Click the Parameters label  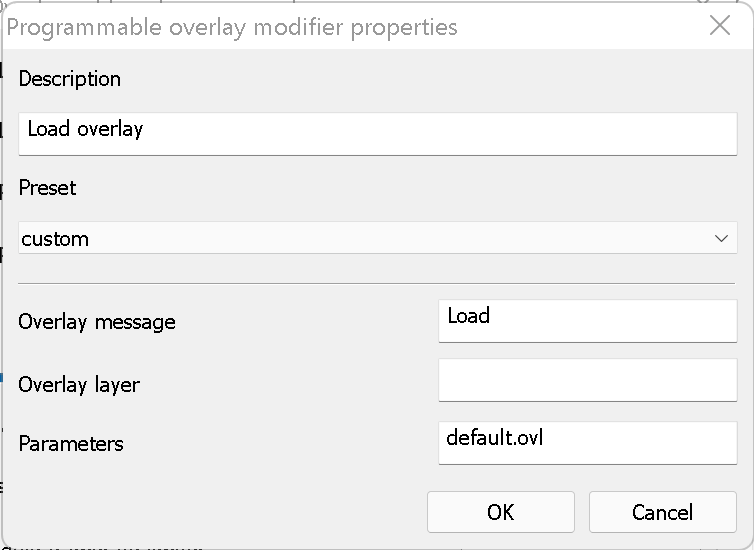[x=70, y=444]
